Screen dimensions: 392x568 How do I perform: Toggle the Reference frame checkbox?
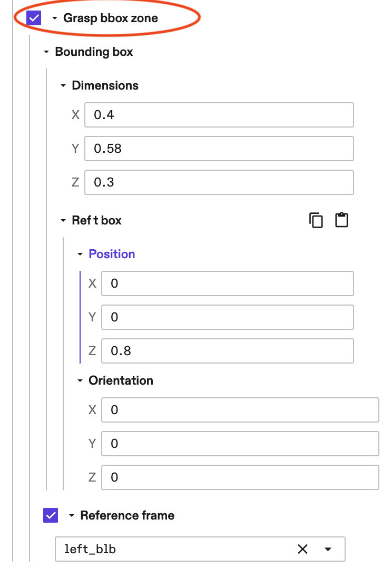coord(51,515)
